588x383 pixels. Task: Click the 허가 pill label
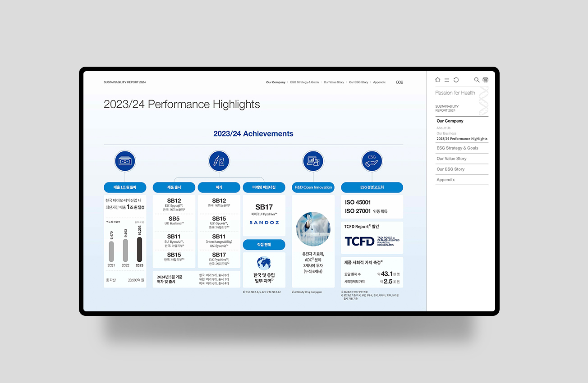click(x=219, y=187)
